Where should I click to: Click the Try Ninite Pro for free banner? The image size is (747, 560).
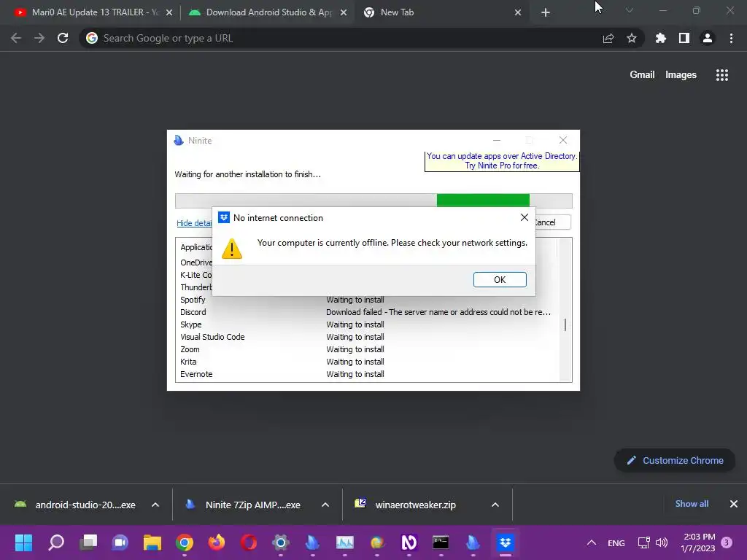(x=502, y=161)
